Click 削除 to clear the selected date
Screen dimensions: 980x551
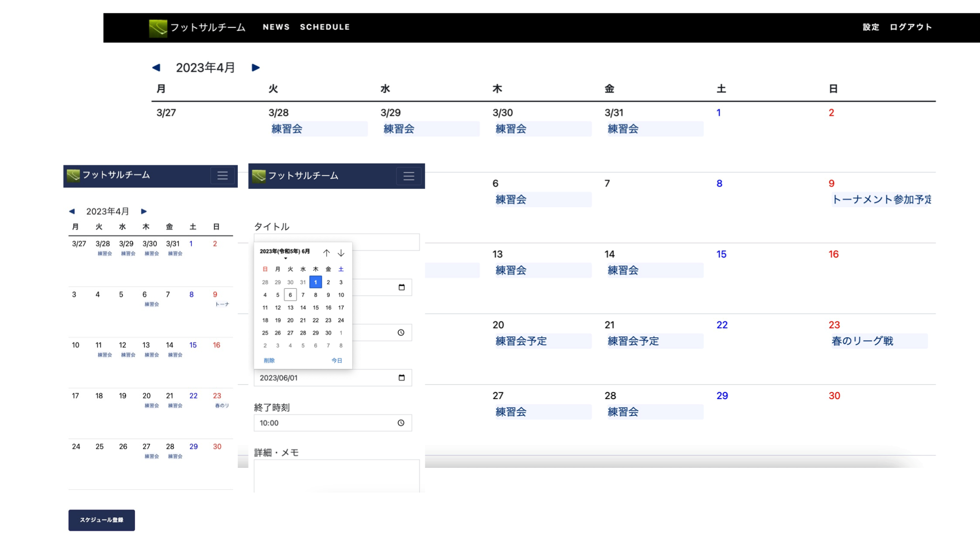(269, 360)
